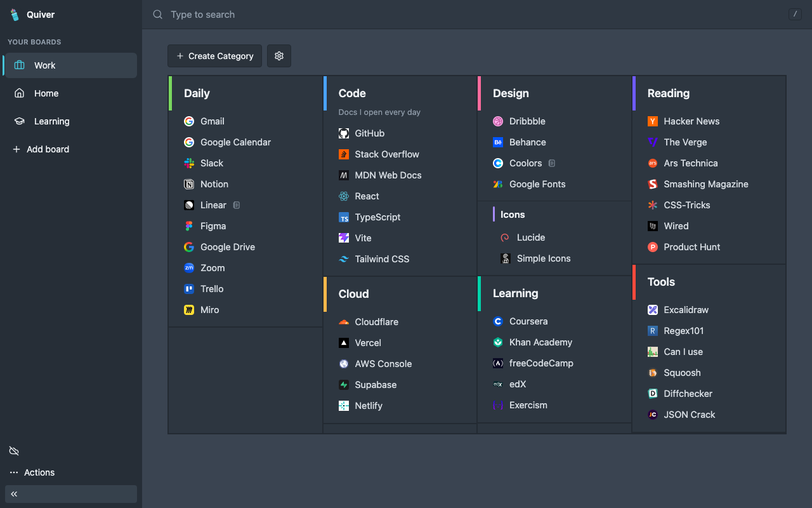
Task: Click the Icons subcategory heading
Action: click(513, 215)
